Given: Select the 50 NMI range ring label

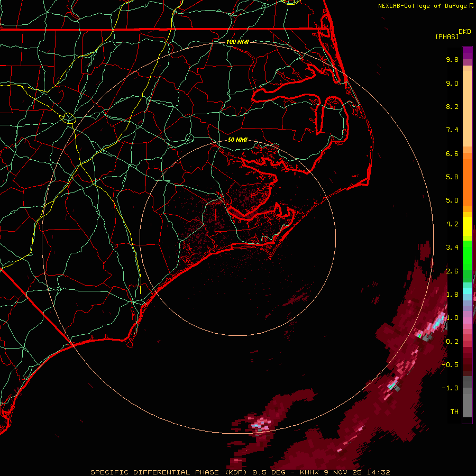Looking at the screenshot, I should click(x=237, y=140).
